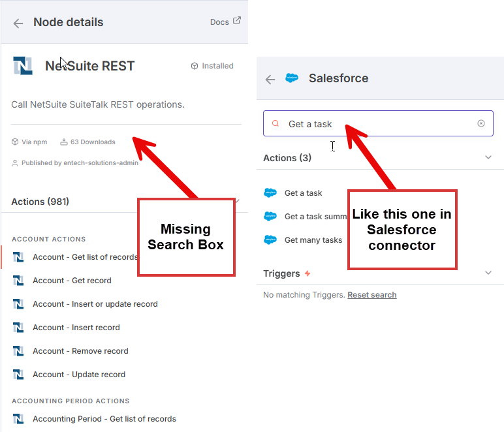Click NetSuite icon beside Account - Insert or update record

coord(18,304)
